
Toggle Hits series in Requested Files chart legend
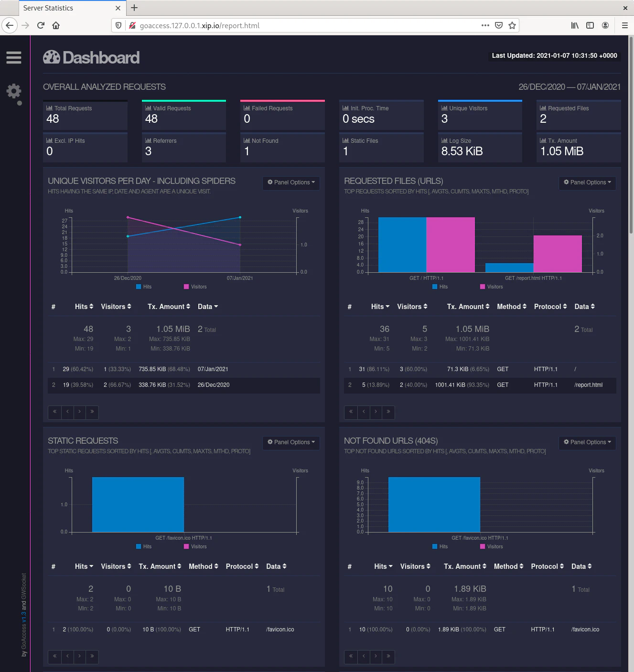click(x=440, y=287)
